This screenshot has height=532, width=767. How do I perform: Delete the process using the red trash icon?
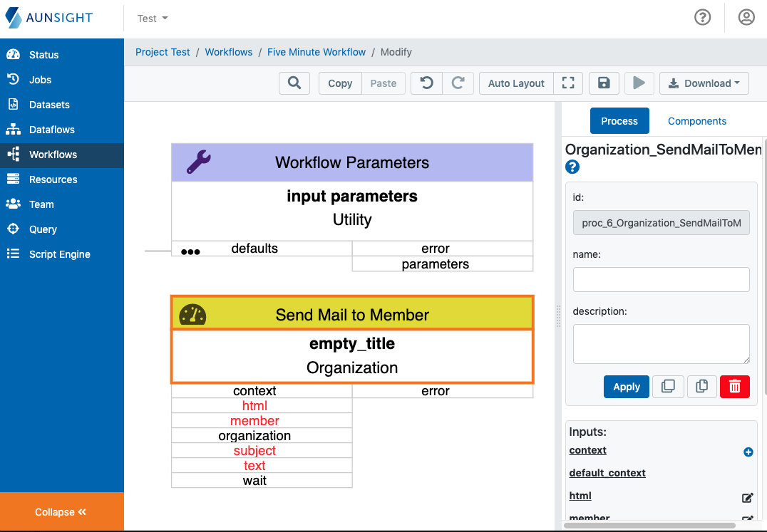click(x=734, y=386)
